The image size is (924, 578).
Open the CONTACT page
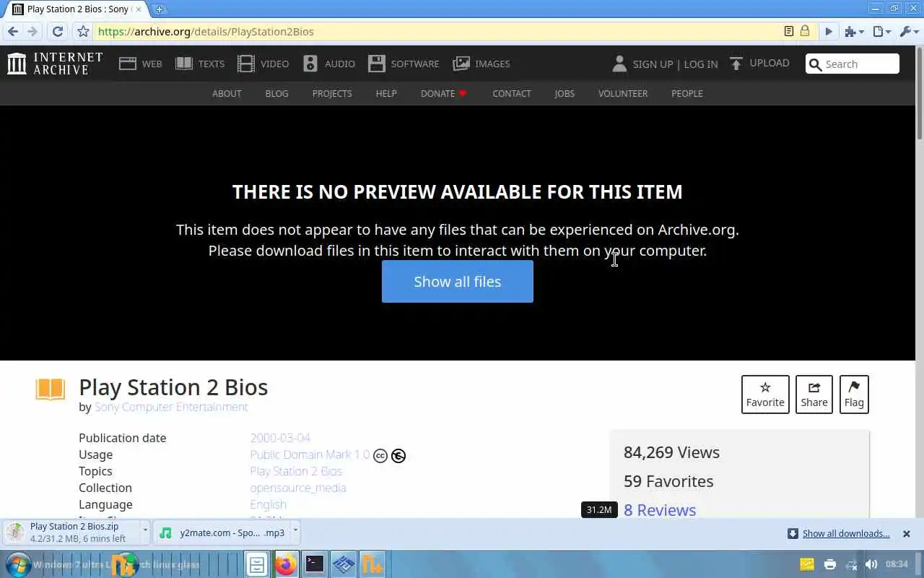coord(512,93)
